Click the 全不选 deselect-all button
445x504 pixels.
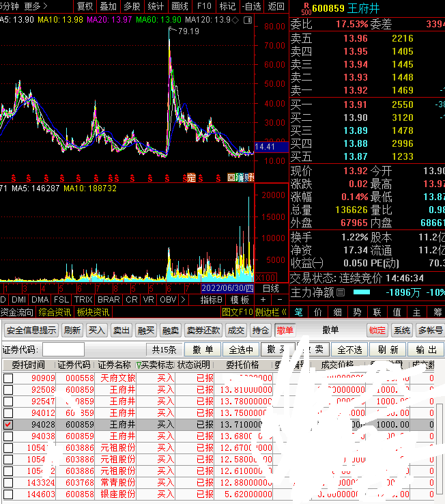point(349,350)
